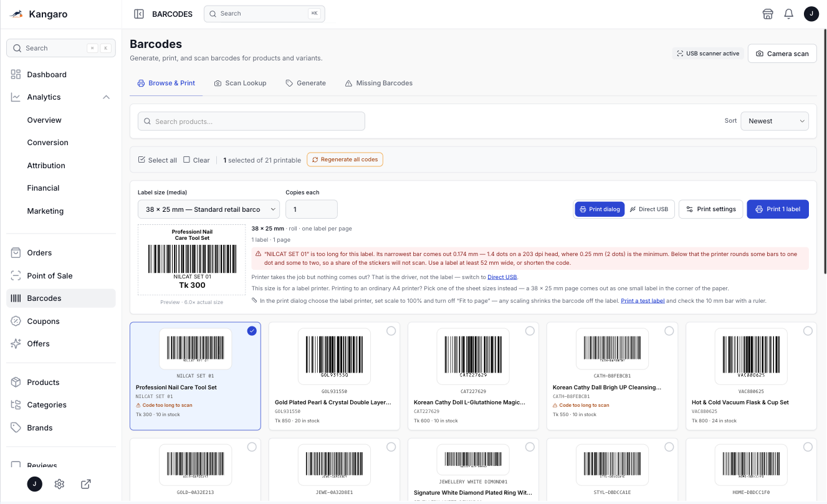Check the Select all checkbox
The height and width of the screenshot is (504, 827).
point(141,160)
